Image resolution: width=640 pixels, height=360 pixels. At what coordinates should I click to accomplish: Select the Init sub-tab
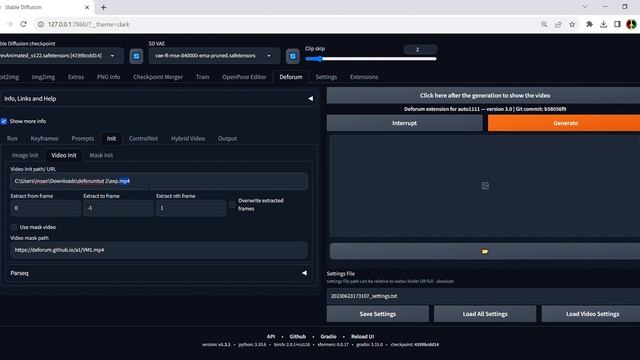point(111,138)
